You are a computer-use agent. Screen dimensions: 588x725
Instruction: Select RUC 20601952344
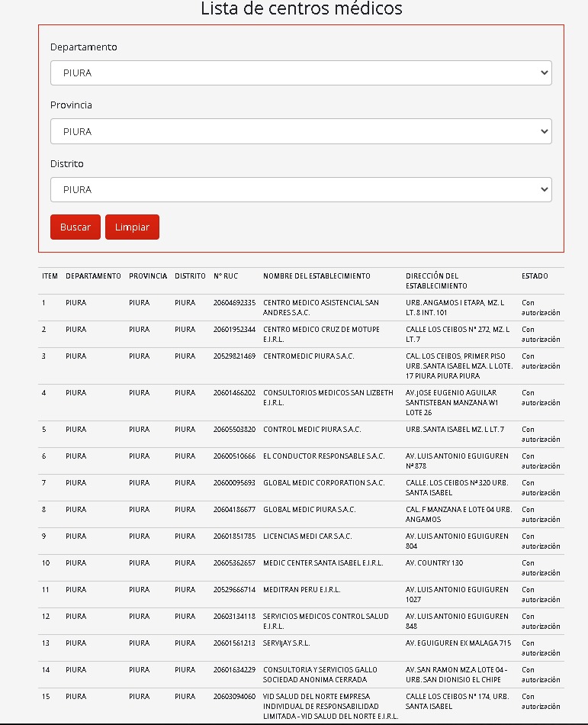tap(234, 330)
